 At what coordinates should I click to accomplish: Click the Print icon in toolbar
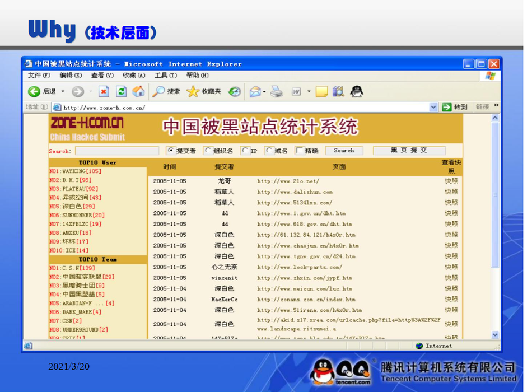[x=277, y=92]
